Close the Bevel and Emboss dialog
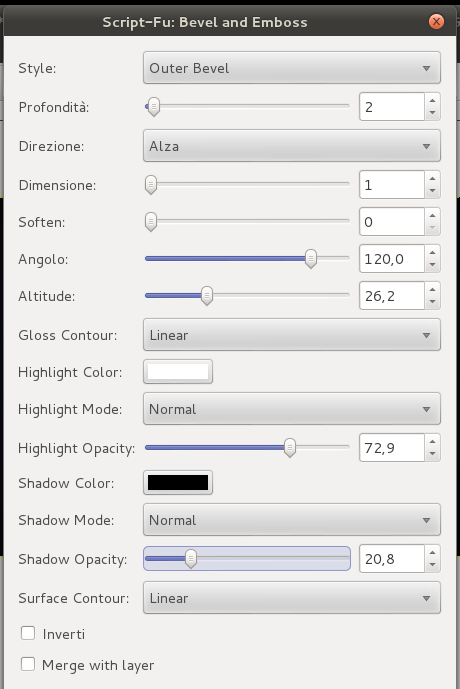The image size is (460, 689). pyautogui.click(x=436, y=22)
